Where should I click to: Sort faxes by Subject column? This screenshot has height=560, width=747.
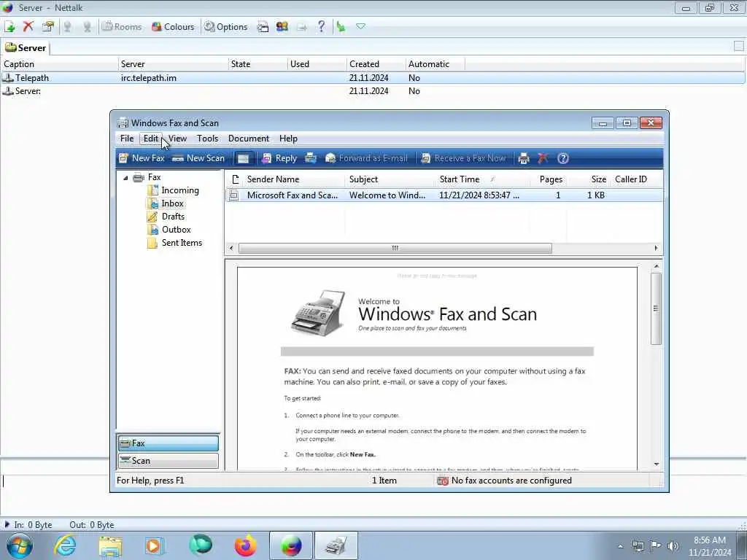click(390, 179)
